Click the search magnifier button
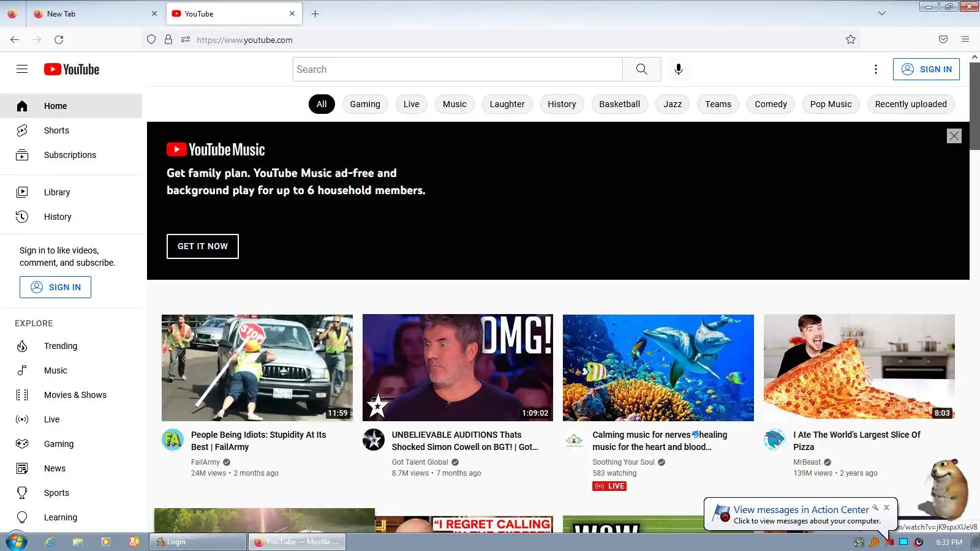 [x=641, y=69]
